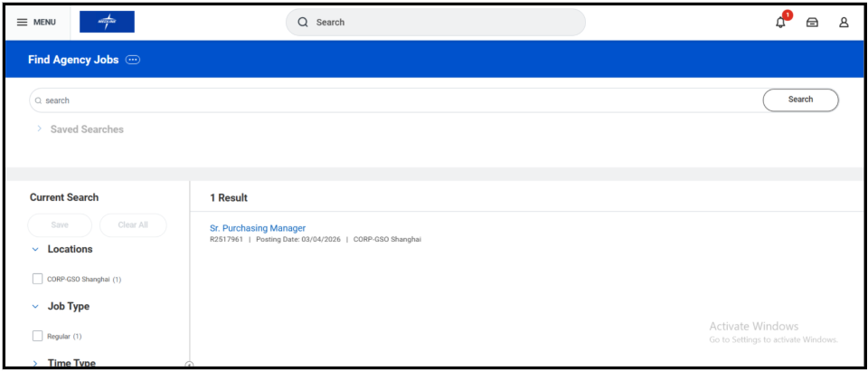Open the hamburger MENU icon
This screenshot has height=372, width=868.
(x=23, y=23)
